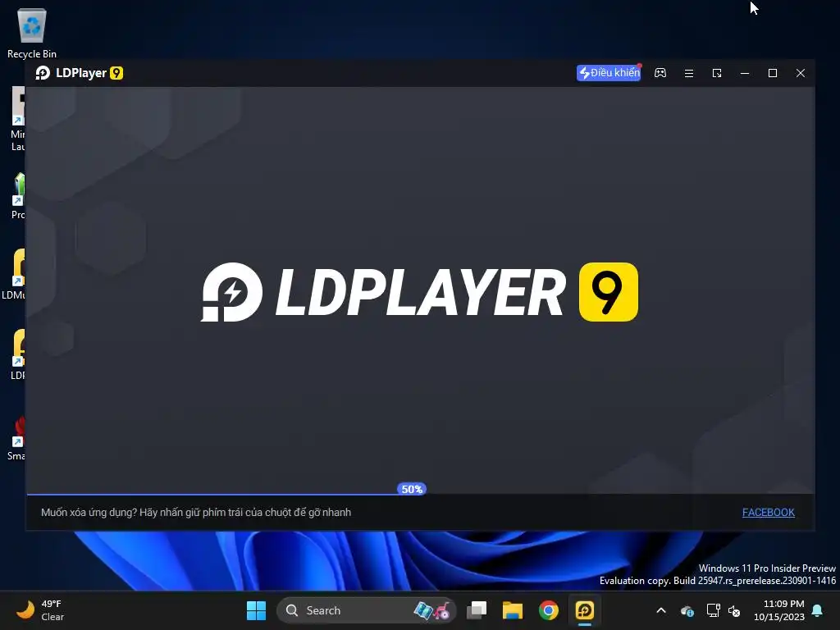The image size is (840, 630).
Task: Maximize the LDPlayer window
Action: pyautogui.click(x=773, y=73)
